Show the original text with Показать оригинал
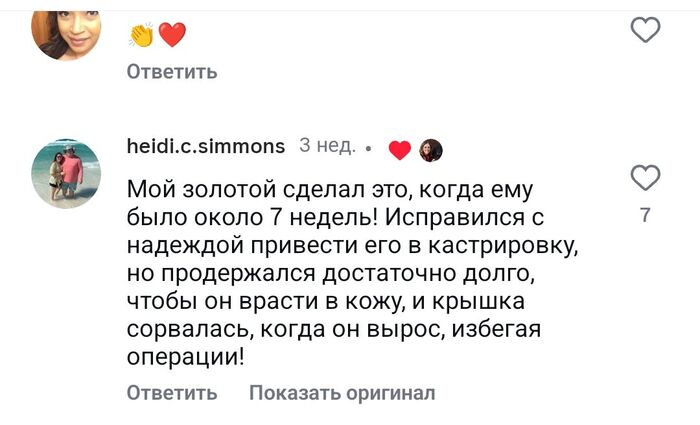 coord(342,393)
